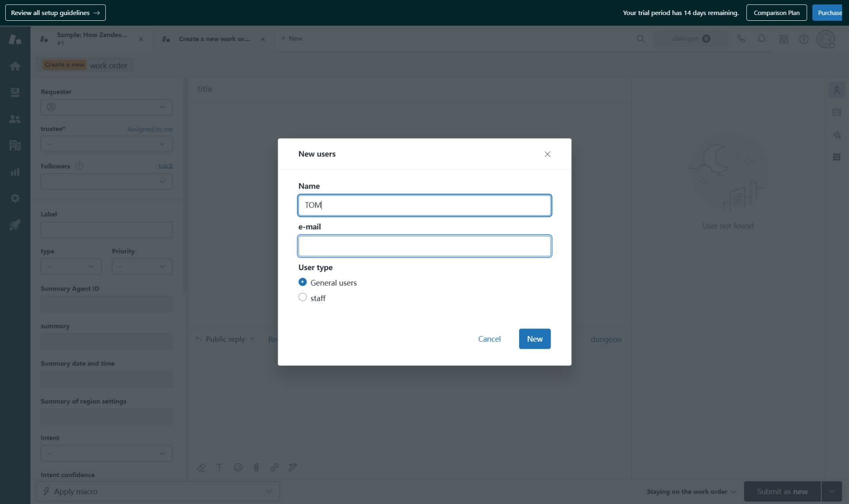This screenshot has height=504, width=849.
Task: Open the Reporting bar chart icon
Action: click(x=15, y=172)
